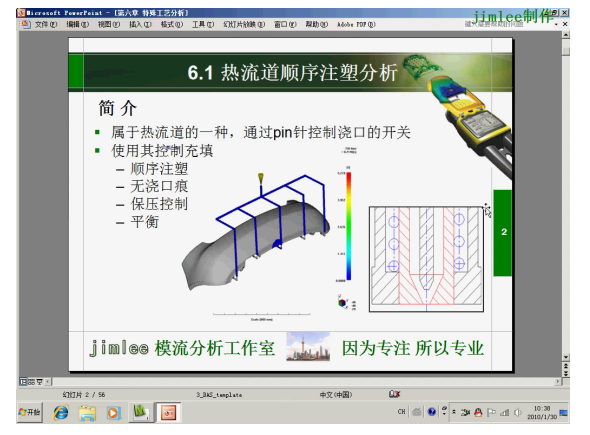Click the spelling check status icon
Viewport: 590px width, 435px height.
coord(394,394)
